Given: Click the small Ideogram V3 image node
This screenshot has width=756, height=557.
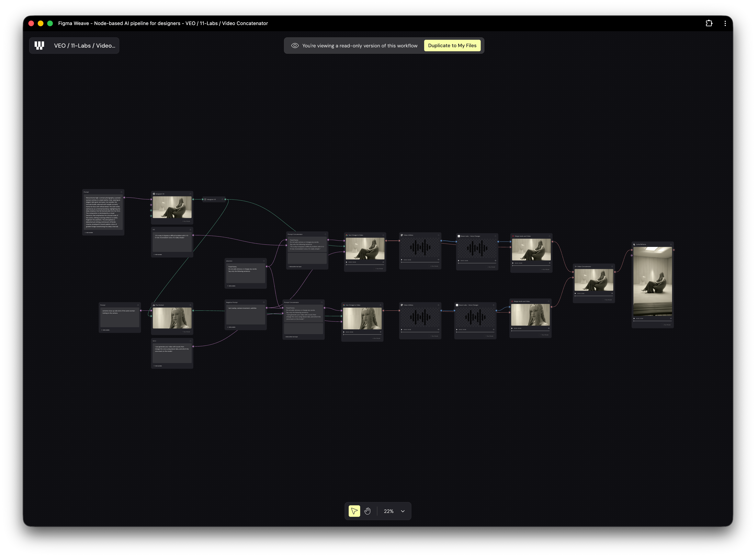Looking at the screenshot, I should tap(212, 199).
